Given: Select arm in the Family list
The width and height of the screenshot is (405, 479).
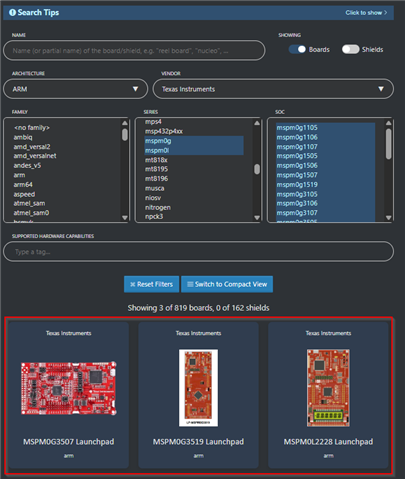Looking at the screenshot, I should click(x=19, y=175).
